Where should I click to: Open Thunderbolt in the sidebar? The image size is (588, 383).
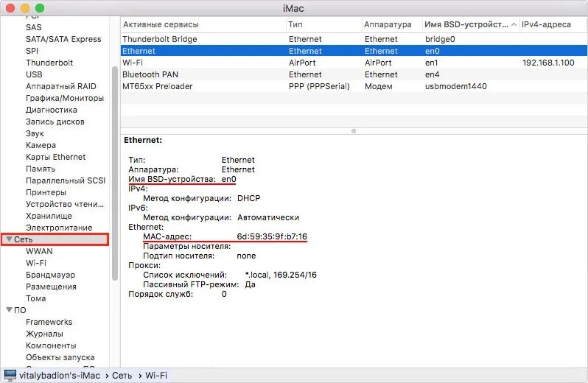pos(49,63)
